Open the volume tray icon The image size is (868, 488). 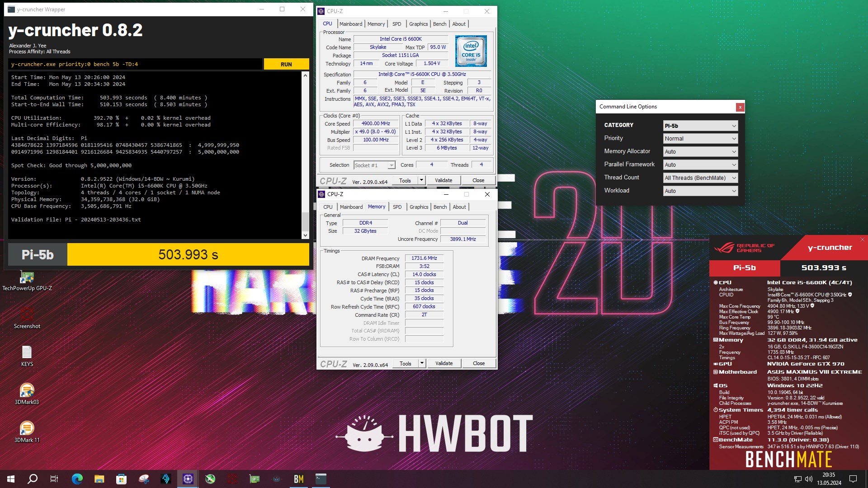(x=809, y=479)
